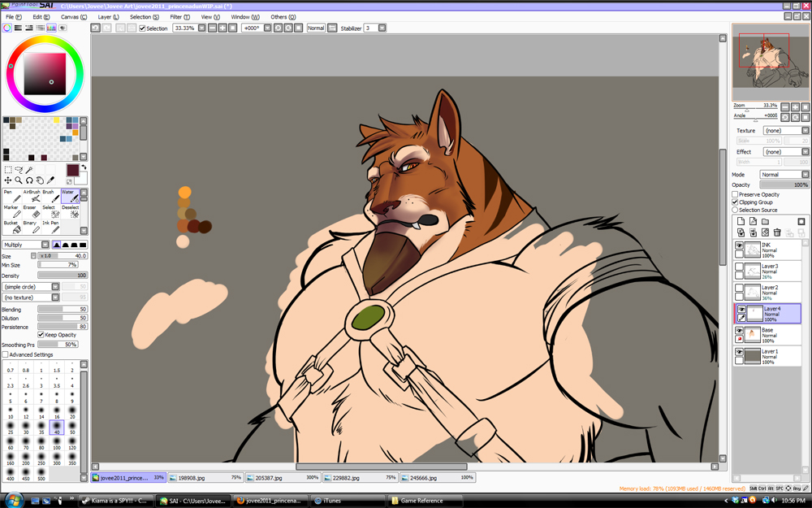Open the Multiply brush mode dropdown
812x508 pixels.
pyautogui.click(x=25, y=245)
